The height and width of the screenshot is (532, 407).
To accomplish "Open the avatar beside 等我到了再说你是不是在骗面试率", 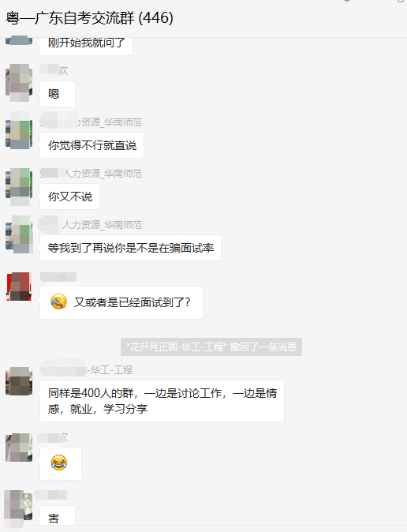I will point(19,234).
